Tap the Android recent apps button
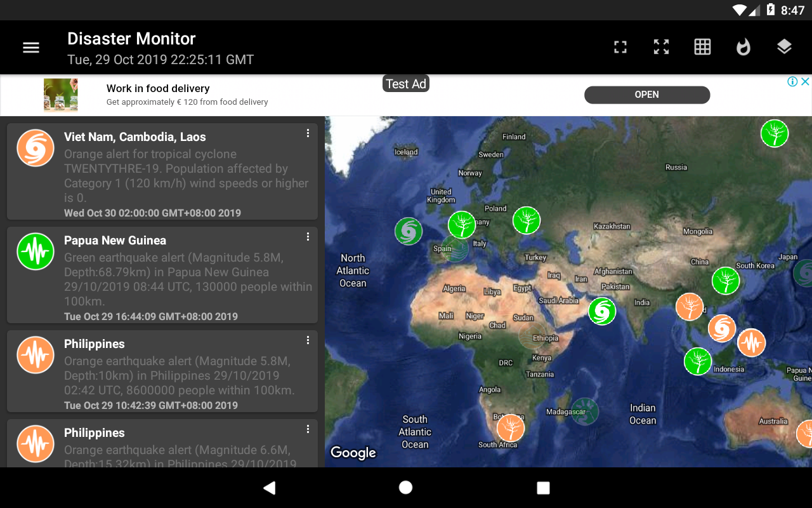This screenshot has width=812, height=508. click(x=543, y=488)
